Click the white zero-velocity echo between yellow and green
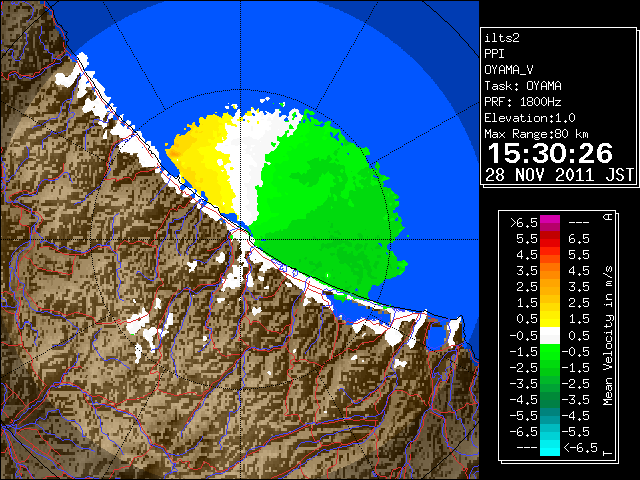640x480 pixels. [247, 163]
